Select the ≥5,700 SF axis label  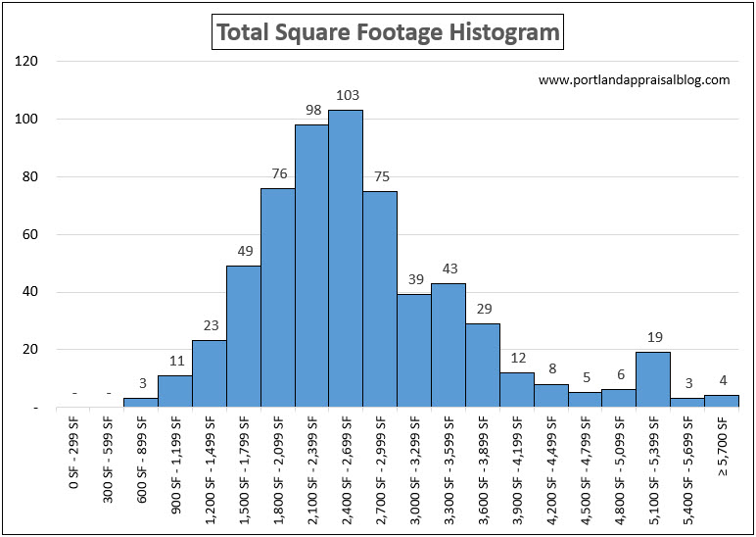point(722,433)
